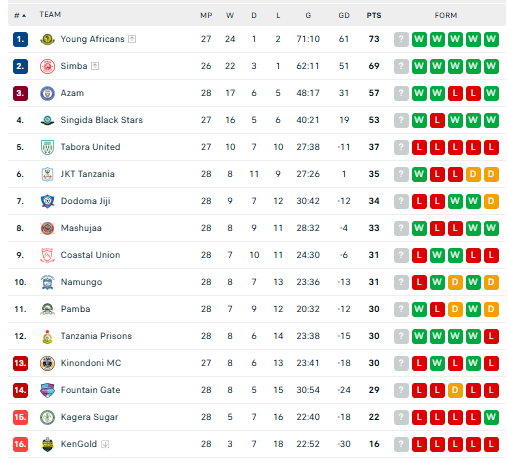This screenshot has height=461, width=508.
Task: Click Tanzania Prisons' most recent red L form badge
Action: pos(491,336)
